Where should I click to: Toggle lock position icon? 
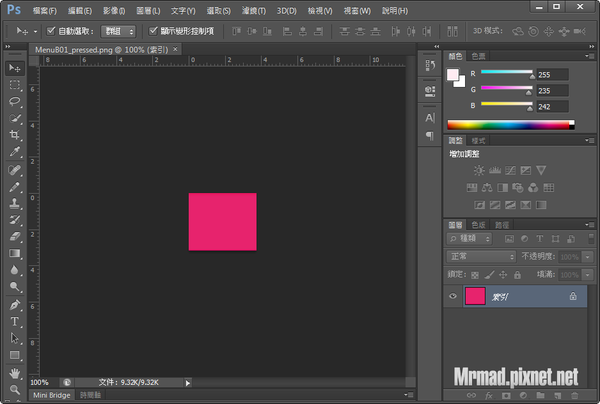coord(503,275)
